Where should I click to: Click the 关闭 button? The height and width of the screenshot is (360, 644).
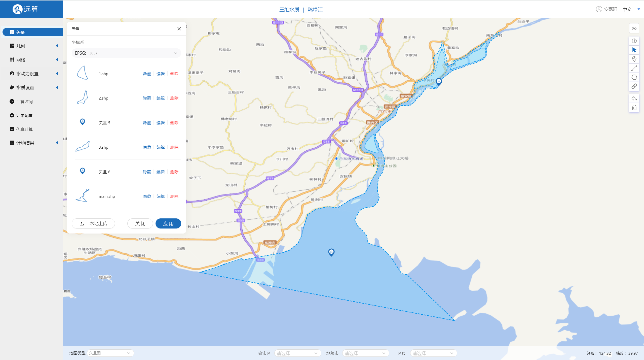pyautogui.click(x=140, y=223)
